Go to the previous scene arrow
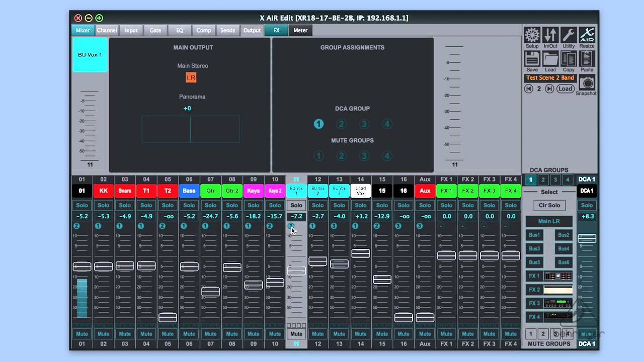644x362 pixels. click(529, 88)
